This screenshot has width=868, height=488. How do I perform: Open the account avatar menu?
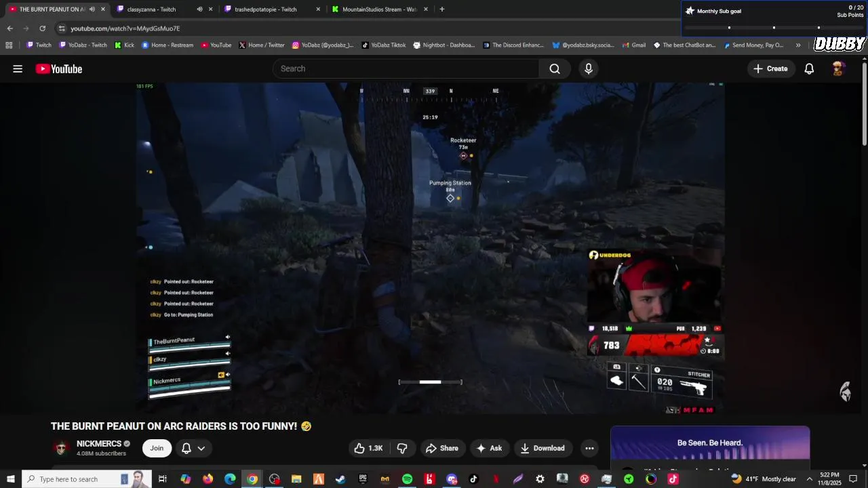click(x=838, y=68)
